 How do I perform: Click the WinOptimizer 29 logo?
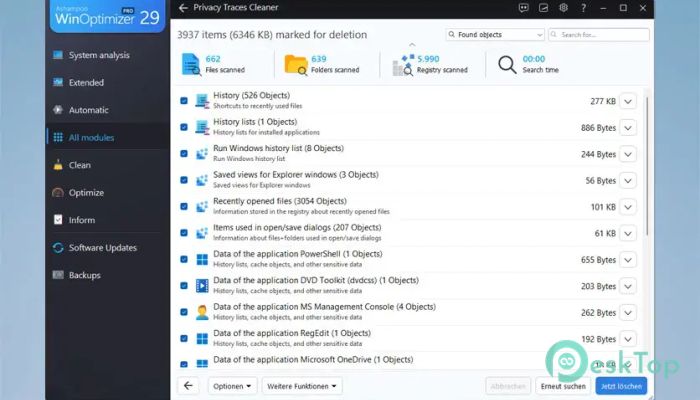[107, 16]
